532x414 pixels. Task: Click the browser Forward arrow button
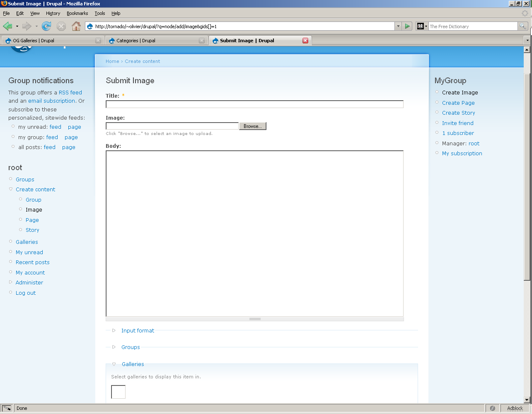click(27, 26)
